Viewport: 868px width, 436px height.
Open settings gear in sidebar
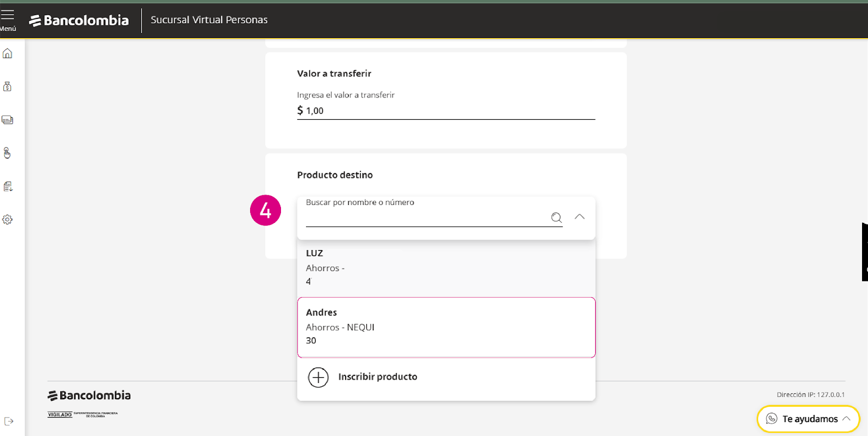tap(8, 220)
